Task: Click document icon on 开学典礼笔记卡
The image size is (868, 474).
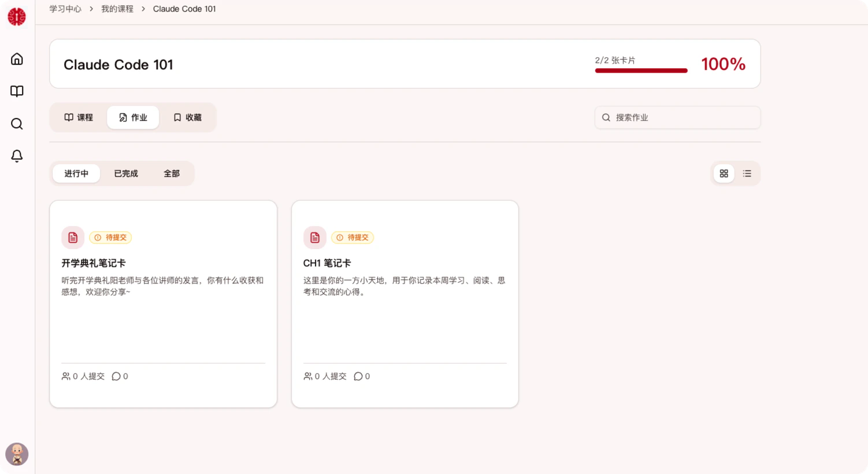Action: pos(73,238)
